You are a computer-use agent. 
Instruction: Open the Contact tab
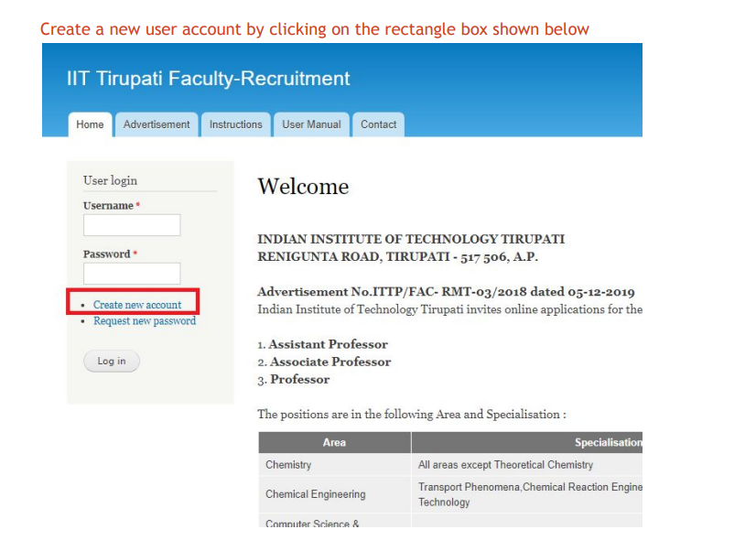pos(379,124)
